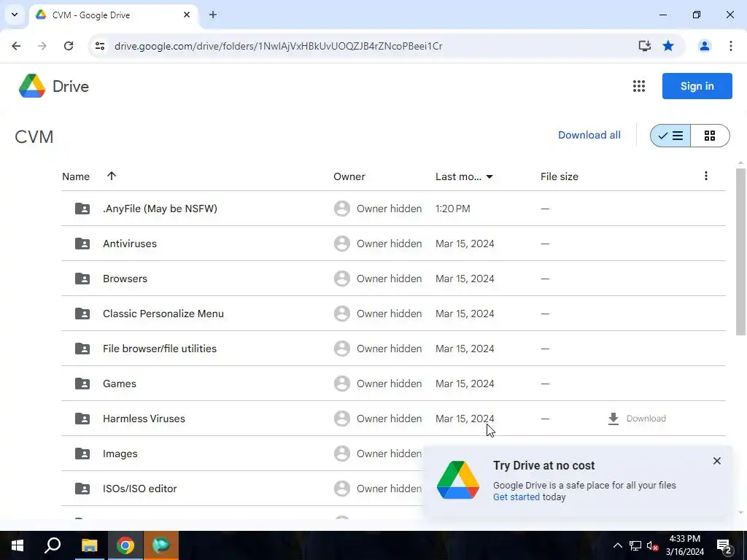Close the CVM - Google Drive tab
The image size is (747, 560).
[x=187, y=15]
